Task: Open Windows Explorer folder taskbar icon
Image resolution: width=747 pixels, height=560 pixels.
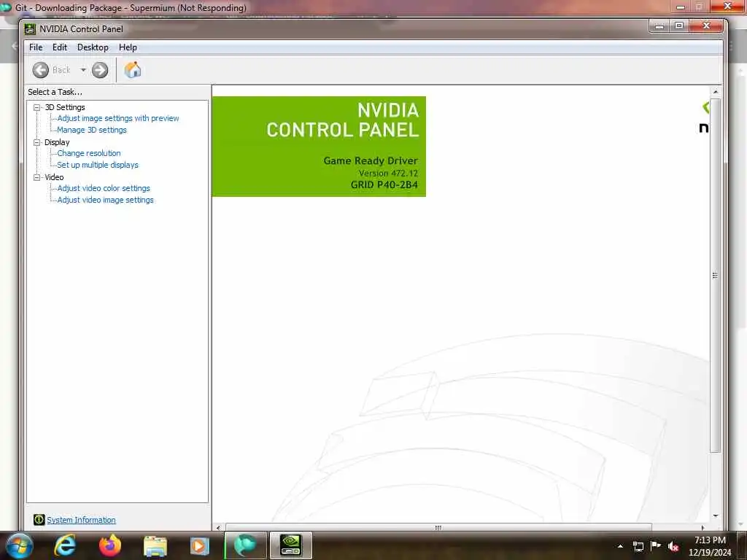Action: 155,546
